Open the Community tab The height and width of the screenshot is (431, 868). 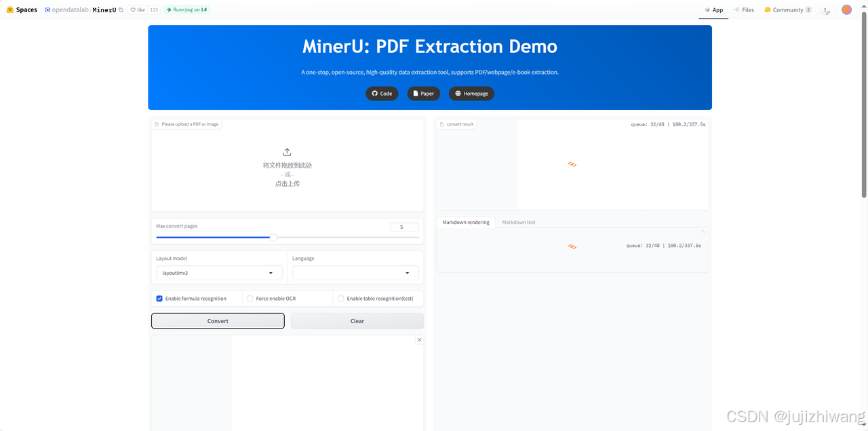[787, 10]
